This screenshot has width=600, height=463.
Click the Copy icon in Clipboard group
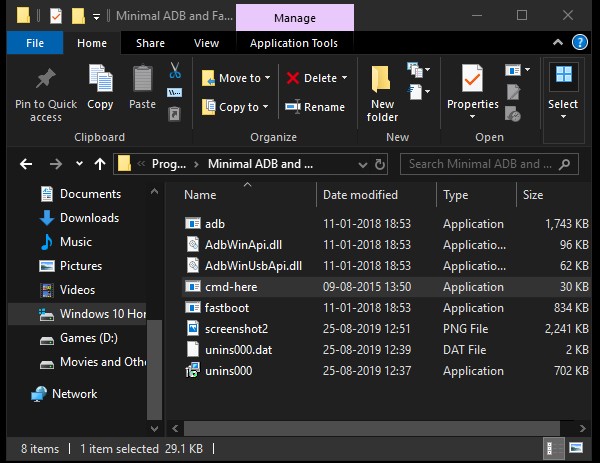(100, 78)
